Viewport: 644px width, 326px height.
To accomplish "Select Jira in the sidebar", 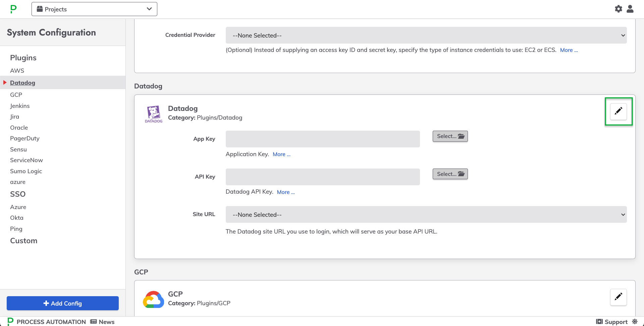I will coord(14,117).
